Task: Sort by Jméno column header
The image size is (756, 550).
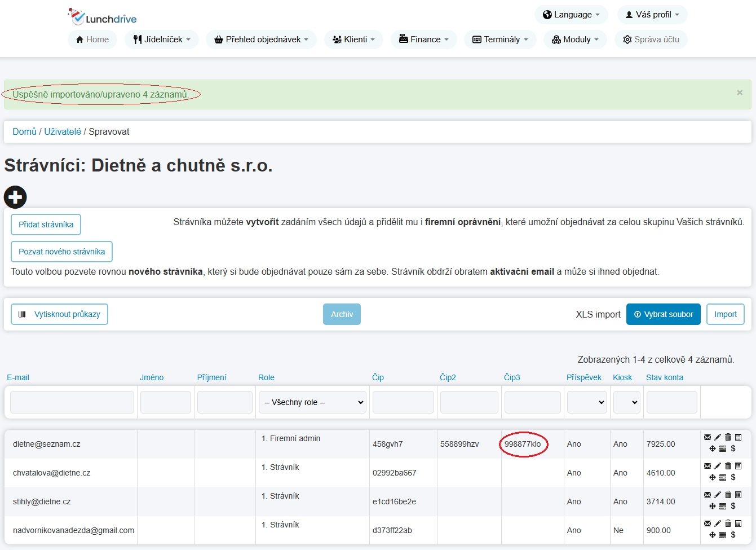Action: (152, 377)
